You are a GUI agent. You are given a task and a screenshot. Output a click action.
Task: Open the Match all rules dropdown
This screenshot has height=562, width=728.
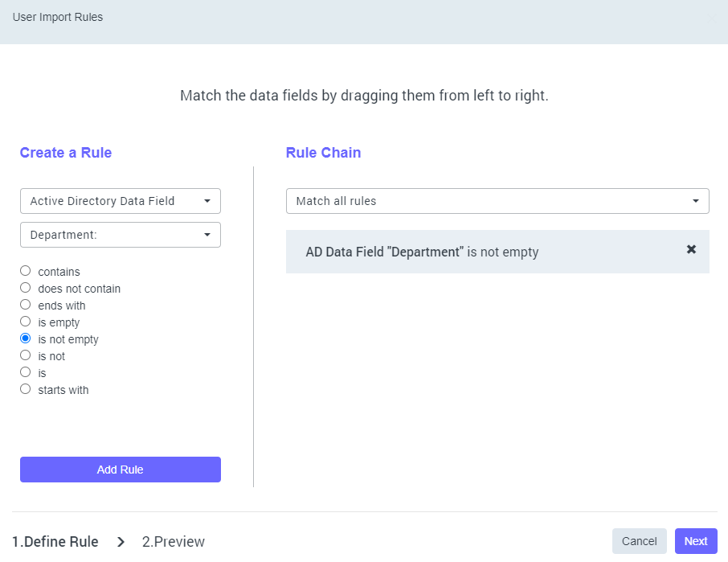pyautogui.click(x=497, y=201)
